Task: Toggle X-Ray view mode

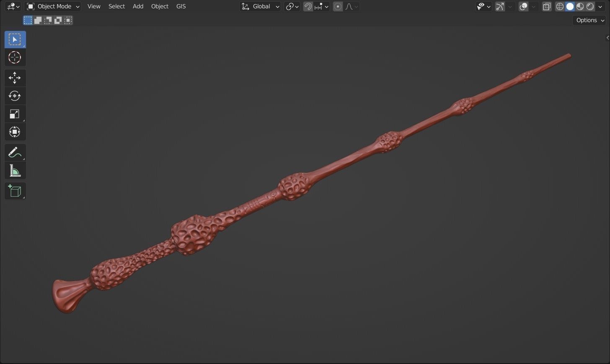Action: point(546,6)
